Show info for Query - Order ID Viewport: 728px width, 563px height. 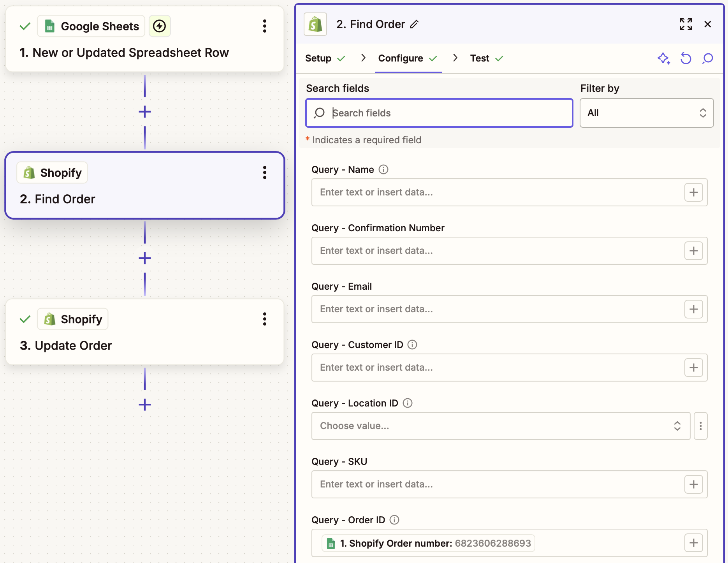394,520
